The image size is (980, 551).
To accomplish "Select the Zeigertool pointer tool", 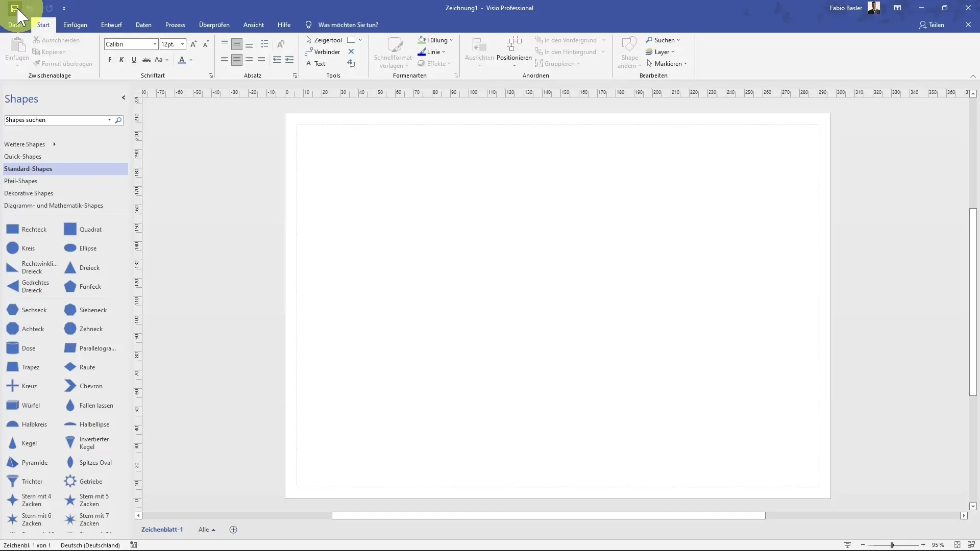I will (324, 40).
